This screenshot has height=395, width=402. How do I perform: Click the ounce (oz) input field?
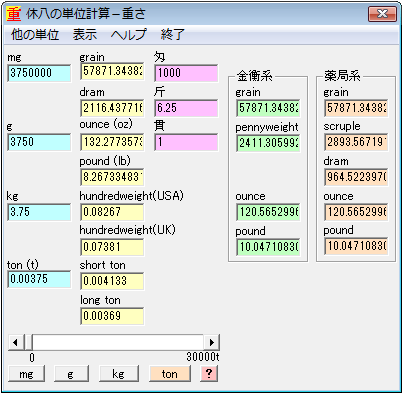112,142
